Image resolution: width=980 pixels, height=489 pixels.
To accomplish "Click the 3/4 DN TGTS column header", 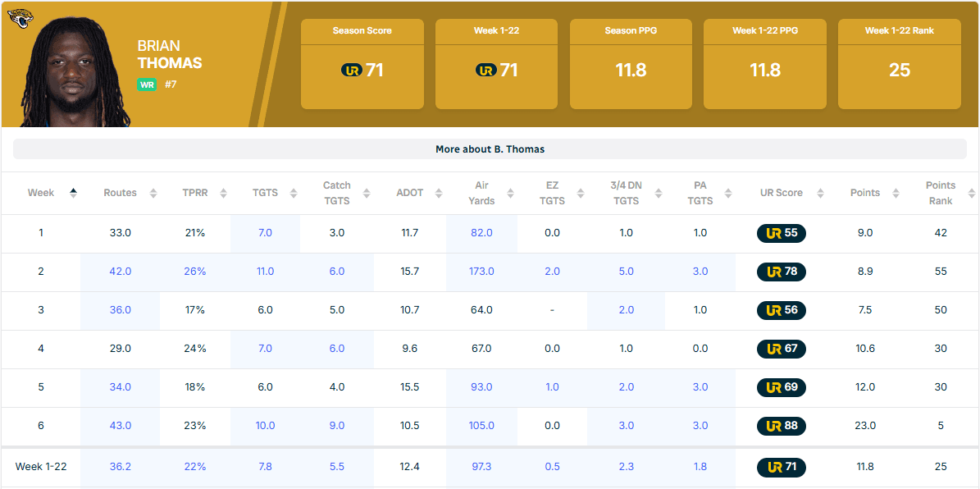I will click(x=626, y=193).
